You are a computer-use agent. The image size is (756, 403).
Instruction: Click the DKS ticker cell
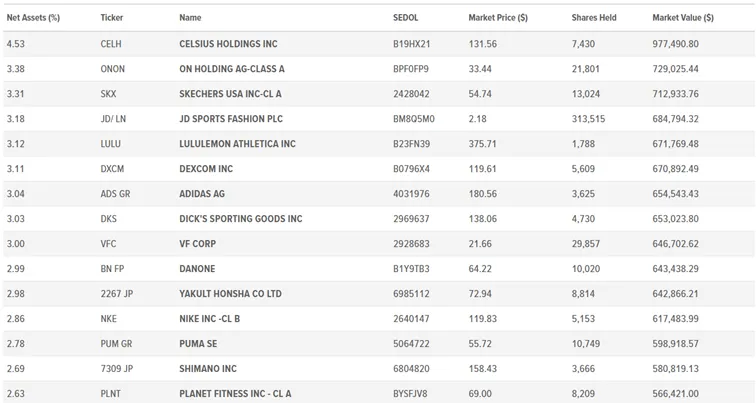[108, 219]
